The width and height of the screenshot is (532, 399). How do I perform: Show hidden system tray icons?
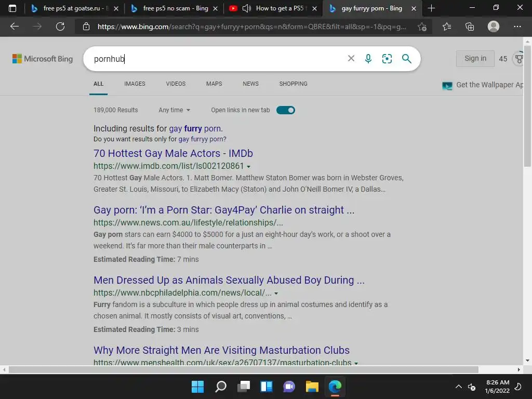point(458,387)
